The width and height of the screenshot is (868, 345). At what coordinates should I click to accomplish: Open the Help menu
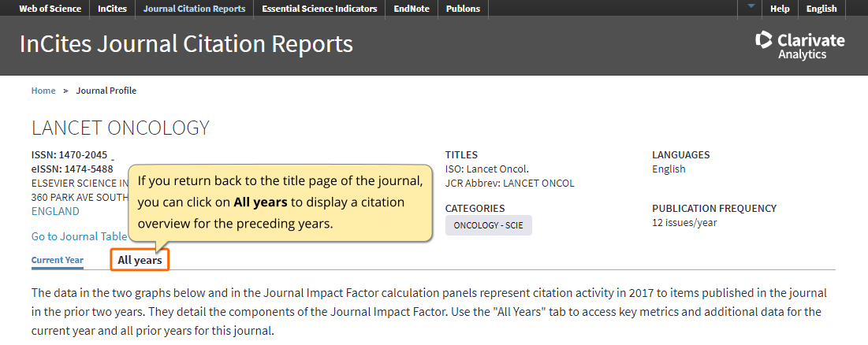click(x=780, y=9)
